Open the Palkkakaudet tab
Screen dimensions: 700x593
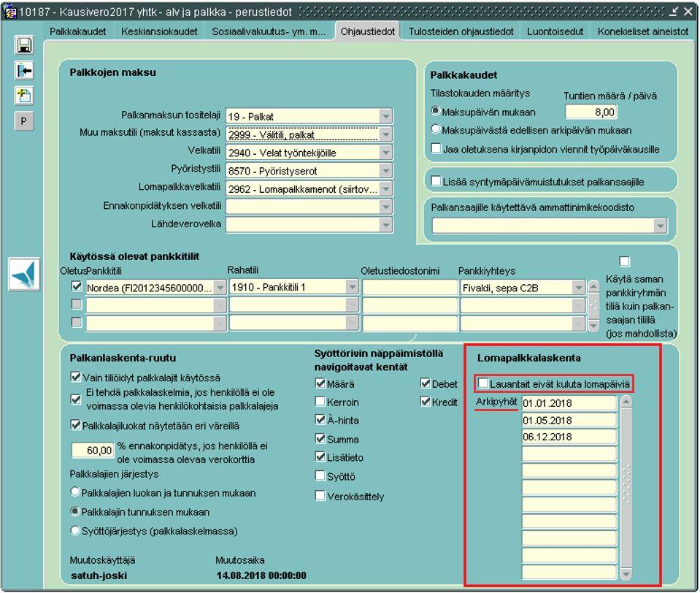pos(77,31)
